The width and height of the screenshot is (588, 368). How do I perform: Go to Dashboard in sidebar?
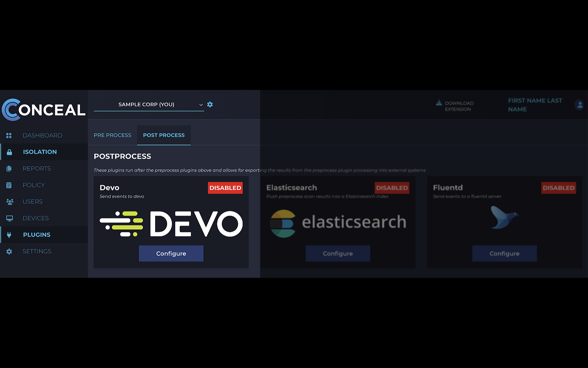tap(43, 136)
